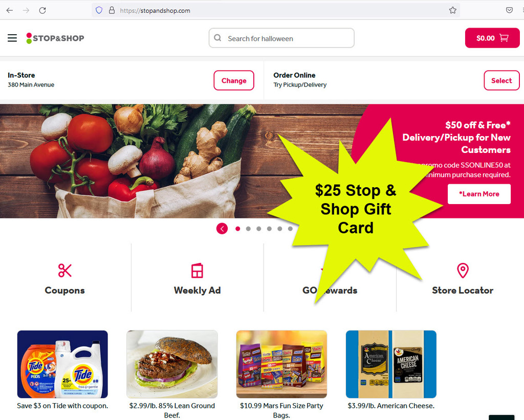Change the In-Store location

[234, 80]
